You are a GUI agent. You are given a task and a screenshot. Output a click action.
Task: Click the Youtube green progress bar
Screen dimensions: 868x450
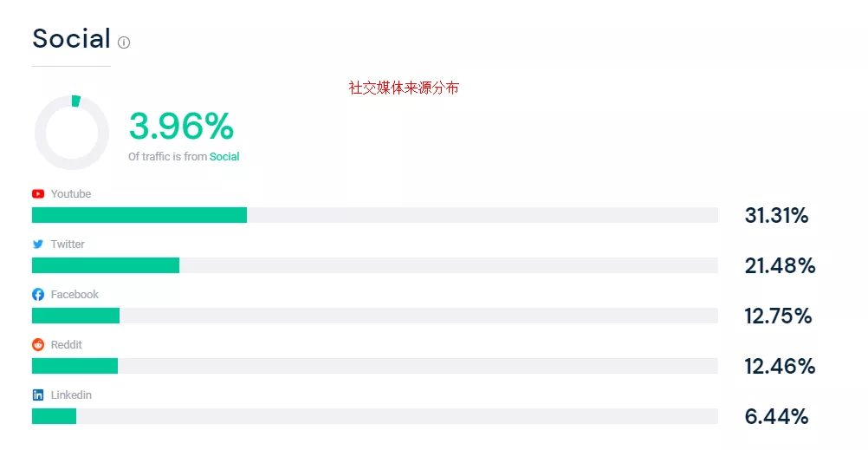[139, 215]
